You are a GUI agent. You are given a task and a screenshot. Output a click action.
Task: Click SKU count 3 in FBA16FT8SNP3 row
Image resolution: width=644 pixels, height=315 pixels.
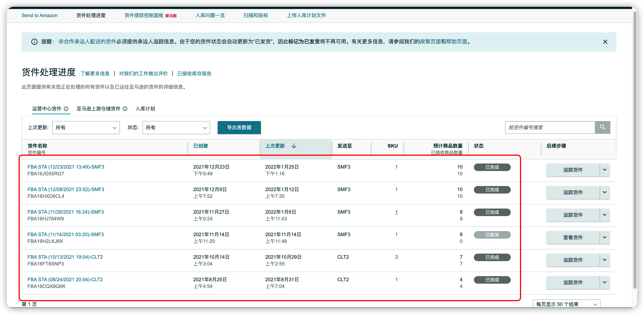click(396, 257)
